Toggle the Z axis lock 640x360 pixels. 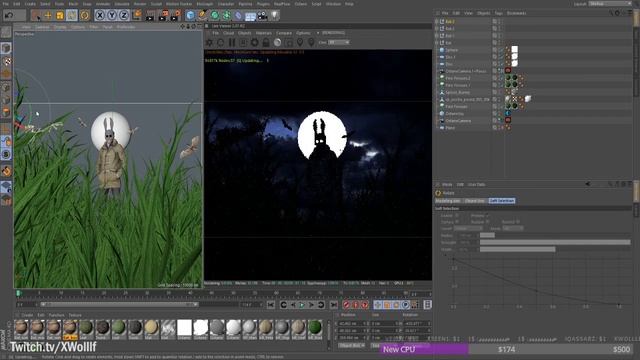124,16
